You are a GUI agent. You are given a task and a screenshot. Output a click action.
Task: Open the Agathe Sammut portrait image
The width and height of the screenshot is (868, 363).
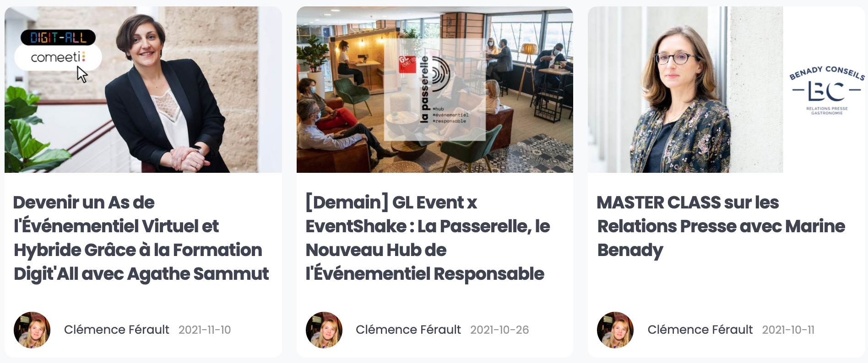pos(143,90)
